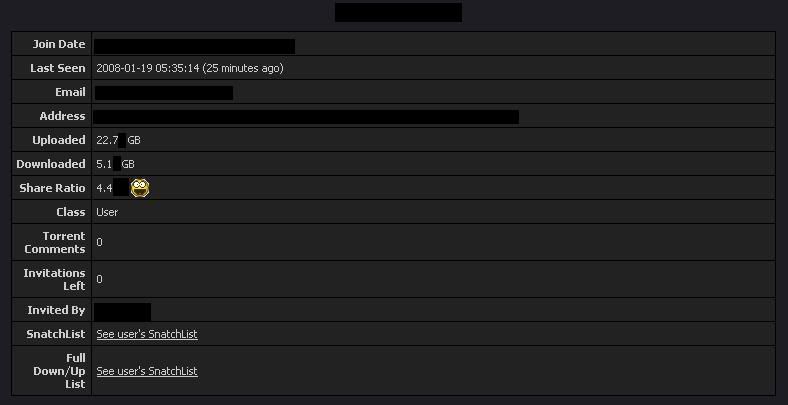Select the Full Down/Up List label
Screen dimensions: 788x405
[59, 371]
